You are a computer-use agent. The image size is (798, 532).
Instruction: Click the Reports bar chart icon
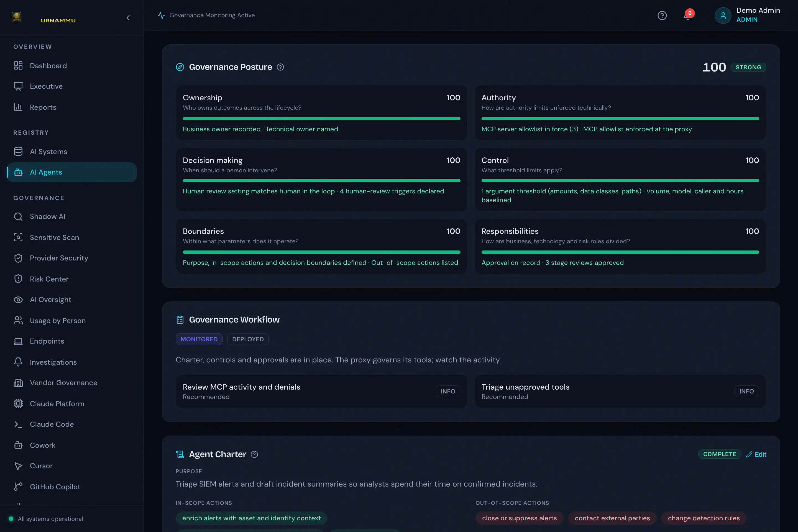(x=18, y=107)
